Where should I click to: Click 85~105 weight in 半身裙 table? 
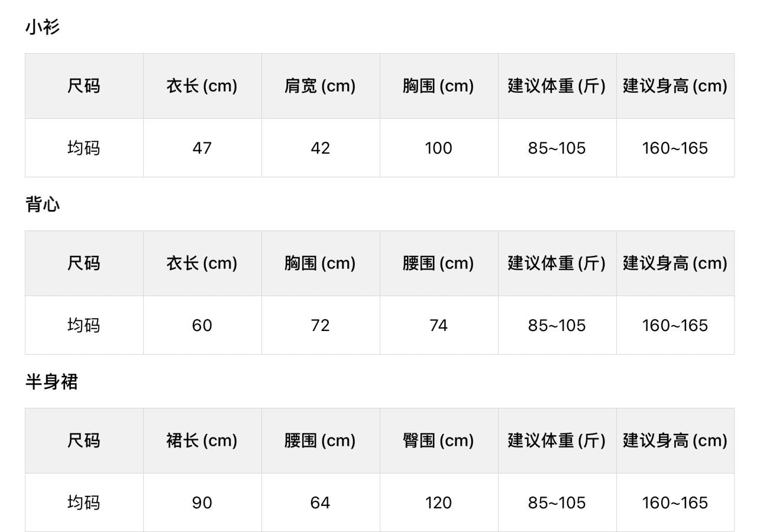(557, 502)
